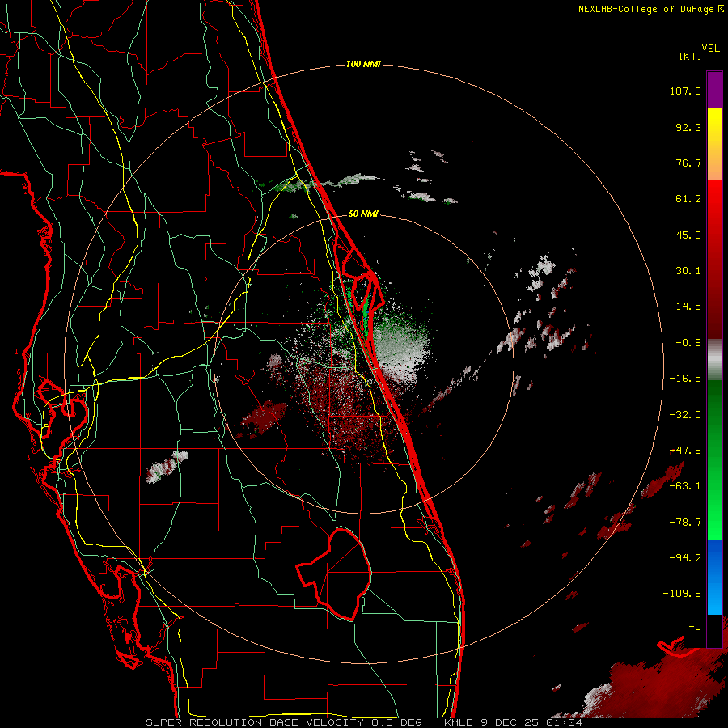Image resolution: width=728 pixels, height=728 pixels.
Task: Select the 92.3 value on velocity scale
Action: (688, 127)
